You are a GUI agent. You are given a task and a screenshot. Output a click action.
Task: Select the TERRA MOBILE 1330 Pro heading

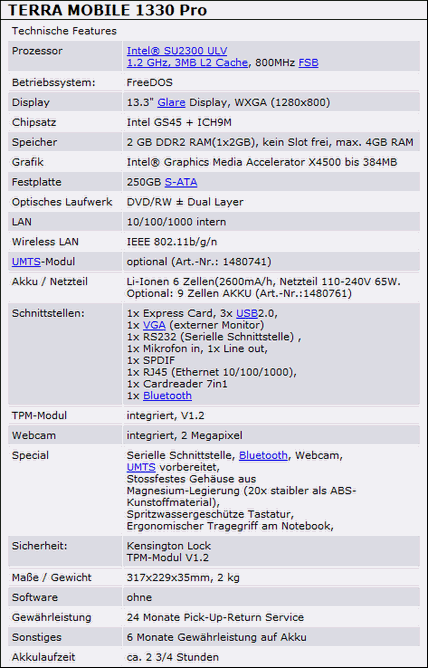107,9
